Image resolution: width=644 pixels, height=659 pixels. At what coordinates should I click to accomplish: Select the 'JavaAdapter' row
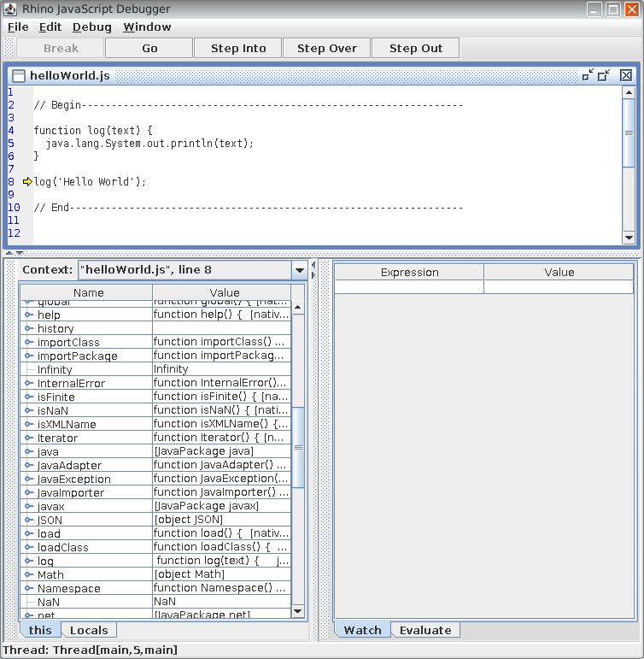click(155, 465)
